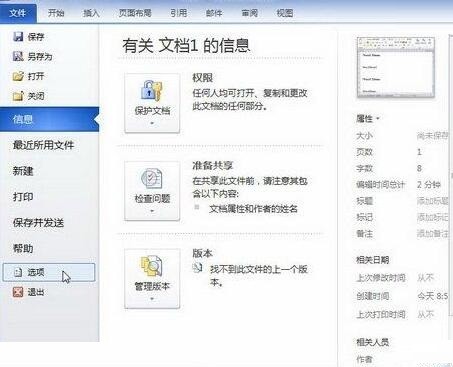Switch to the View (视图) tab
The height and width of the screenshot is (367, 453).
coord(285,13)
